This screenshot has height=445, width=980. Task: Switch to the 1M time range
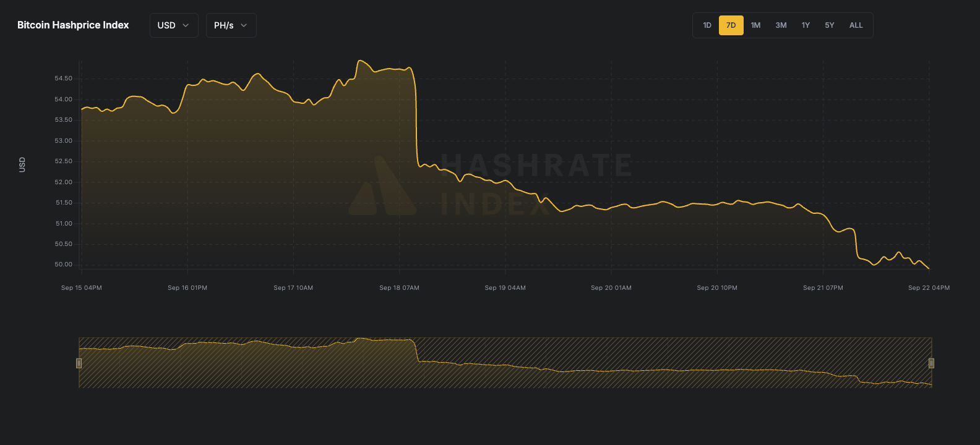coord(755,25)
